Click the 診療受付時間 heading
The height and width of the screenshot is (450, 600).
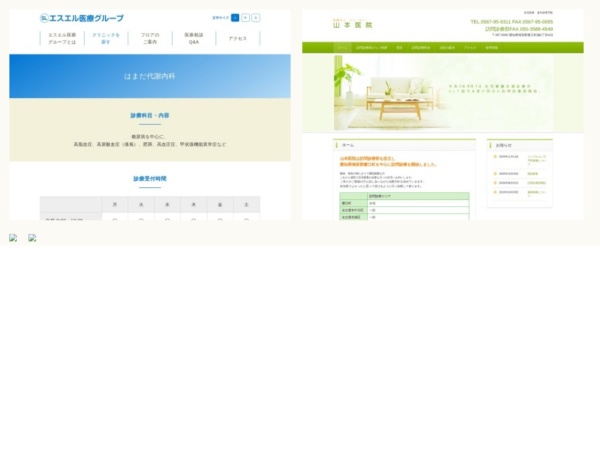[150, 179]
